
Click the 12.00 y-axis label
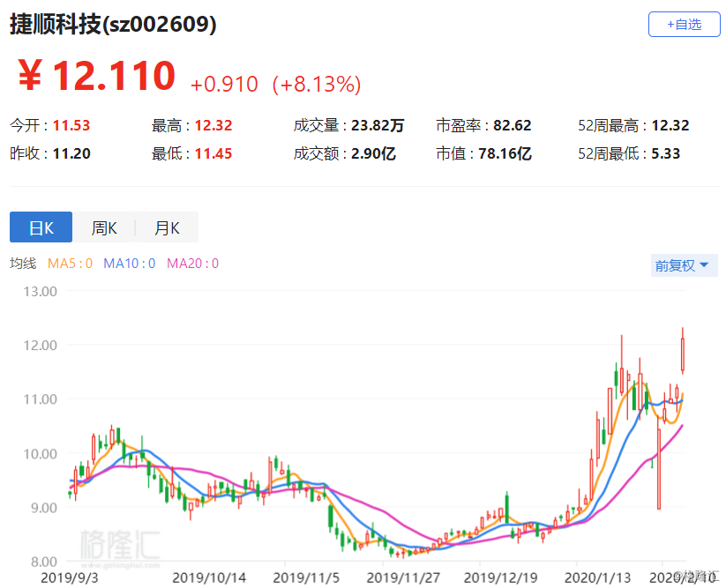(x=41, y=345)
